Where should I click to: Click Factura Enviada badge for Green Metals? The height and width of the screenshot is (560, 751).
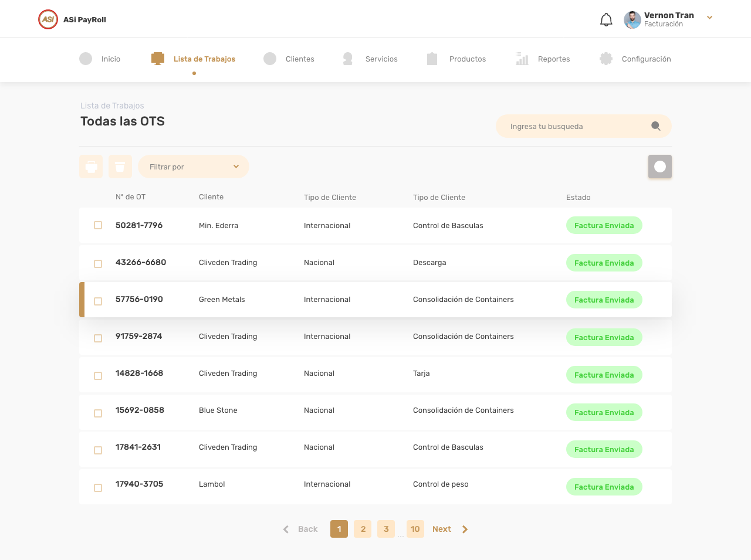pos(604,300)
